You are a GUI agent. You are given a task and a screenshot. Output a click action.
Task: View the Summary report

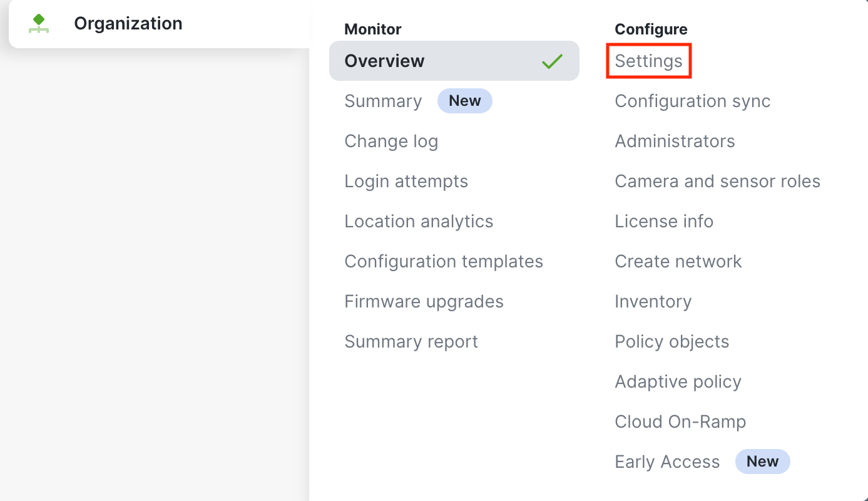point(411,342)
